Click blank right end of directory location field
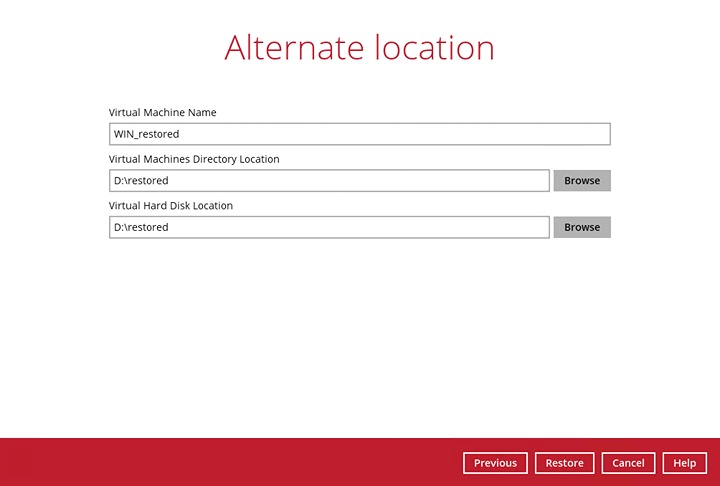 520,181
